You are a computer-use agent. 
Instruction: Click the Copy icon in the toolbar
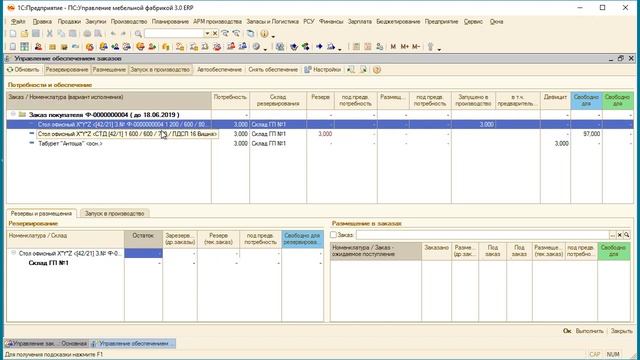click(x=61, y=34)
